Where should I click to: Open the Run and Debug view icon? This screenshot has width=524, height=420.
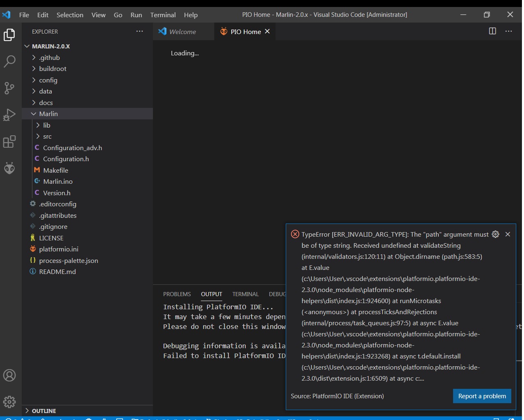[9, 115]
